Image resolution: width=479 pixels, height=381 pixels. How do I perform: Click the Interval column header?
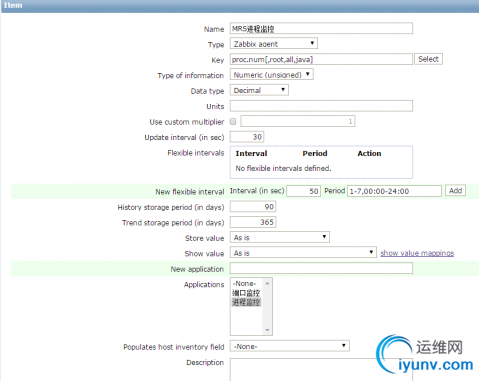point(251,153)
